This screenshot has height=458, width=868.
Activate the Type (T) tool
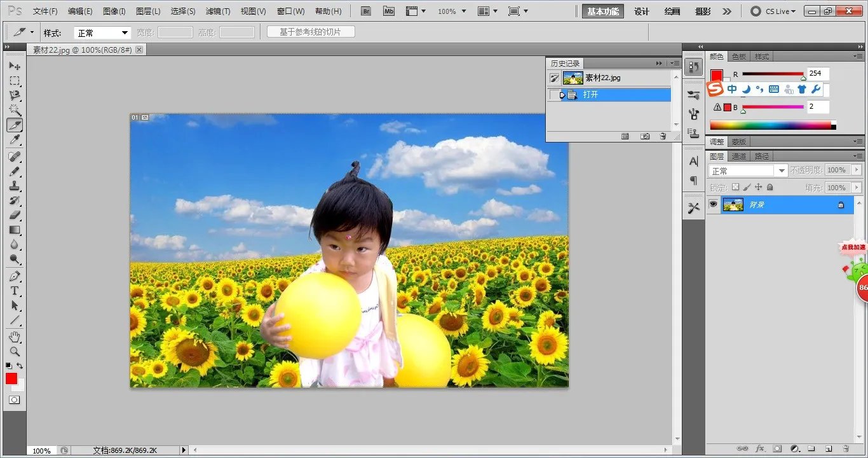14,291
